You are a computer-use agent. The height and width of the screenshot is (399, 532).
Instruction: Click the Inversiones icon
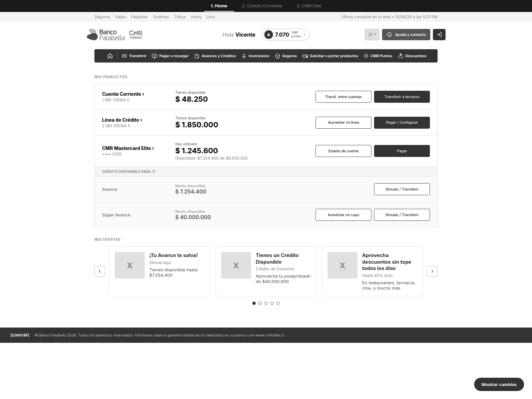244,56
